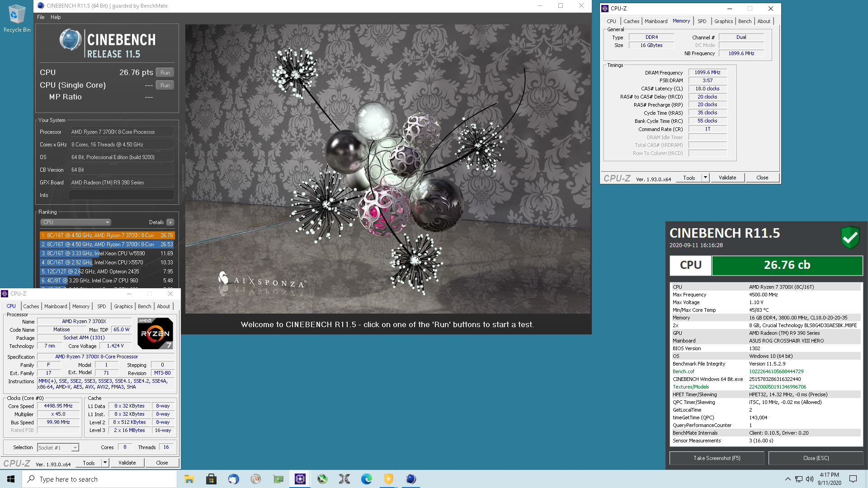
Task: Select AMD Opteron 2435 ranking row
Action: pos(107,272)
